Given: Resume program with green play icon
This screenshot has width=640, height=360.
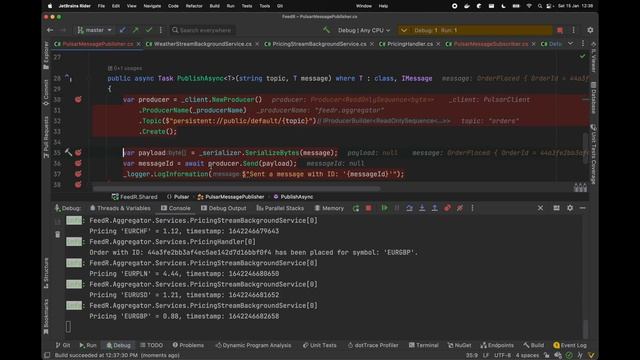Looking at the screenshot, I should click(x=384, y=208).
